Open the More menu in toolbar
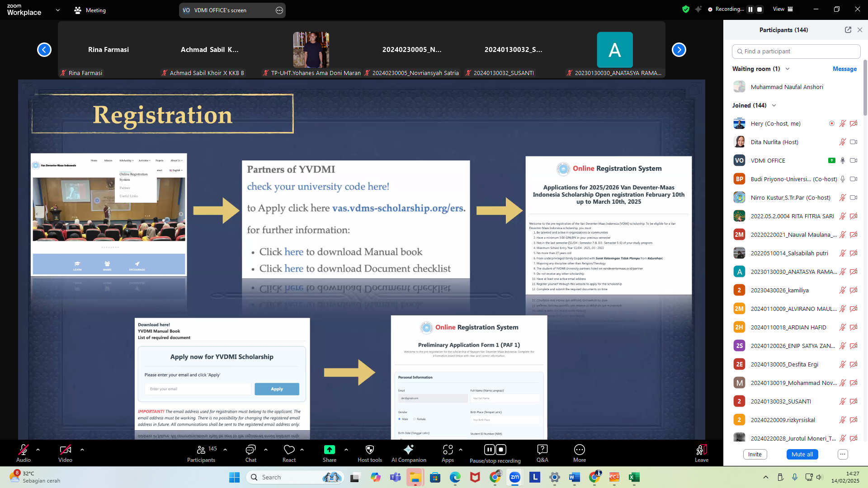This screenshot has height=488, width=868. [x=579, y=450]
